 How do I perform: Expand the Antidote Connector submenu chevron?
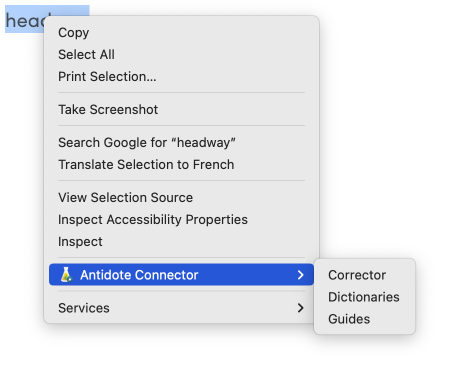[x=300, y=275]
